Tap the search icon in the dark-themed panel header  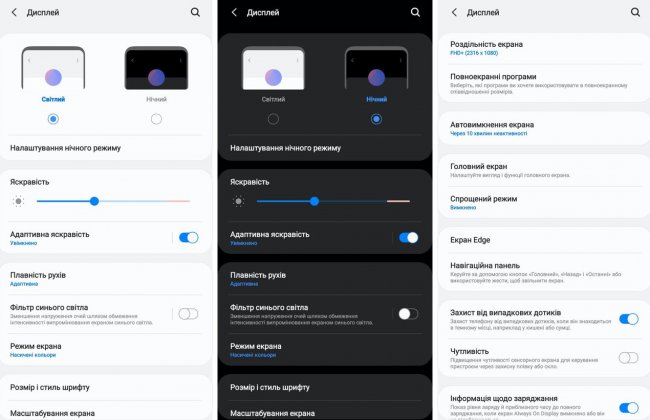click(x=415, y=12)
